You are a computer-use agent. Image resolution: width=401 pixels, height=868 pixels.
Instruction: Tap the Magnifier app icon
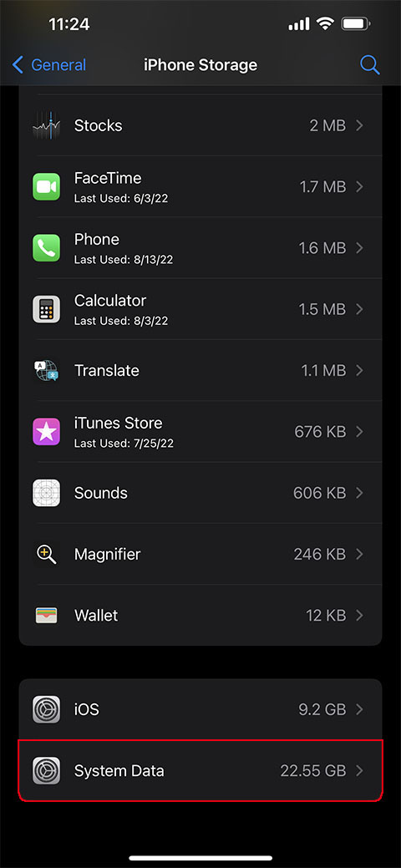47,554
